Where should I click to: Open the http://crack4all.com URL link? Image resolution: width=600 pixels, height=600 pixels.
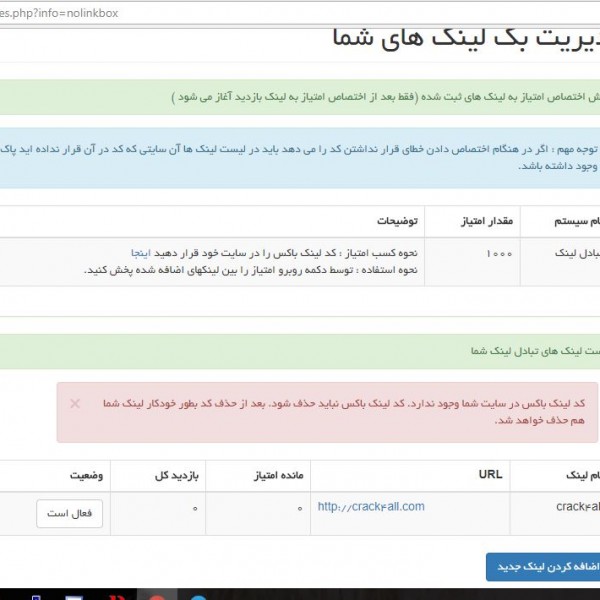tap(370, 507)
